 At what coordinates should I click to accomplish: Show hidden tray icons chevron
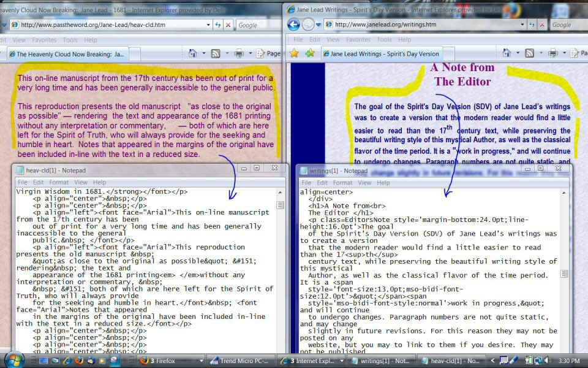492,361
